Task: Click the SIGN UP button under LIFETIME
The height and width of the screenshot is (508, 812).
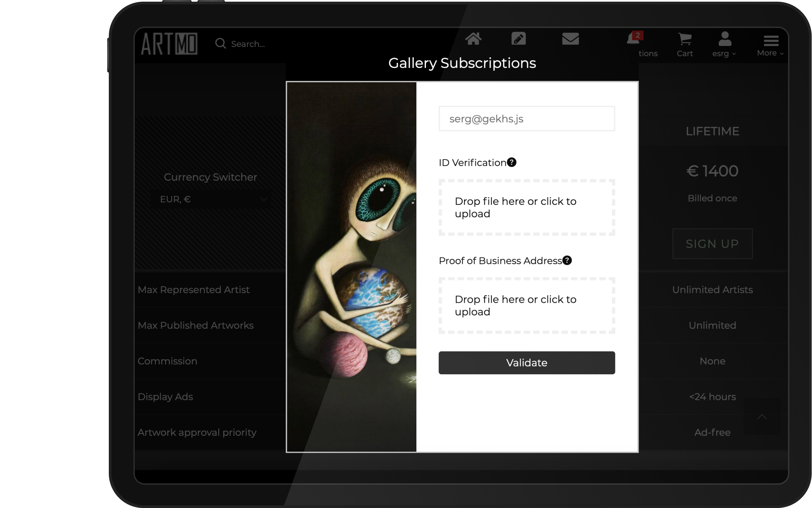Action: [x=712, y=244]
